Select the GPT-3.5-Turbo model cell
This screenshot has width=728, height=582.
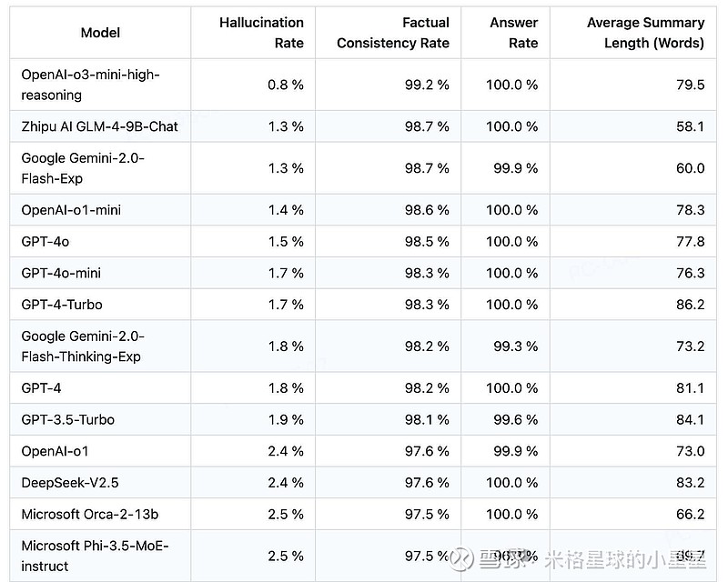click(67, 419)
